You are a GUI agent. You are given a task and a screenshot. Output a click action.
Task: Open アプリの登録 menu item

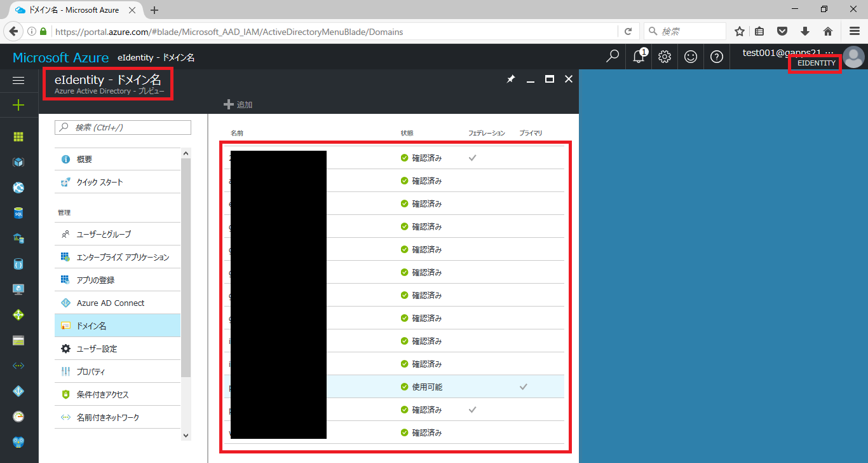pos(118,280)
